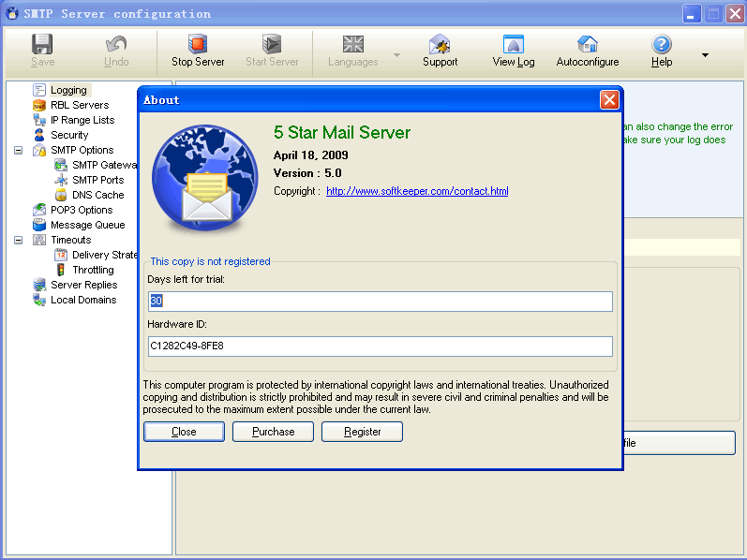
Task: Select the Logging tree icon
Action: pos(39,90)
